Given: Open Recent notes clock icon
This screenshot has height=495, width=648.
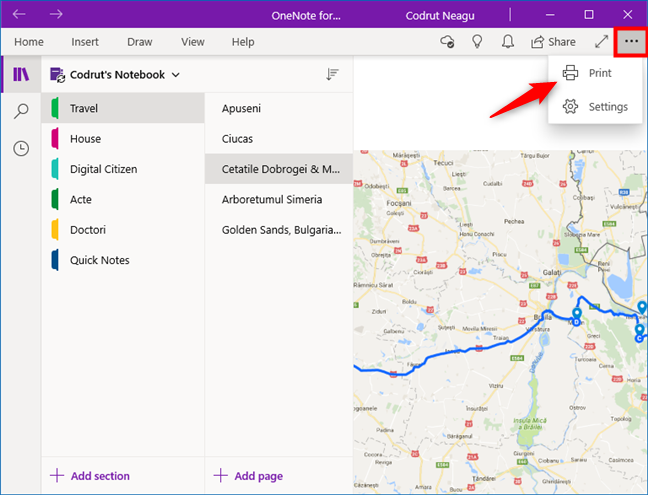Looking at the screenshot, I should click(20, 148).
